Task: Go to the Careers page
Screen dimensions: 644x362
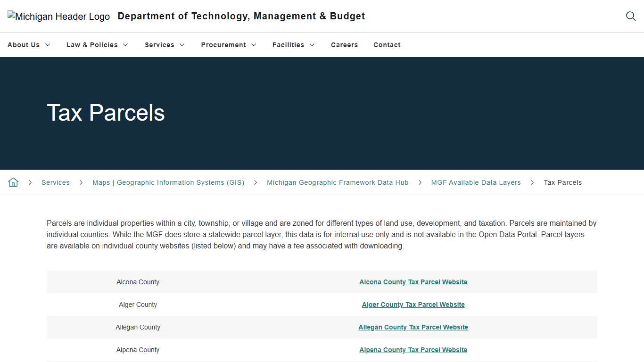Action: 344,45
